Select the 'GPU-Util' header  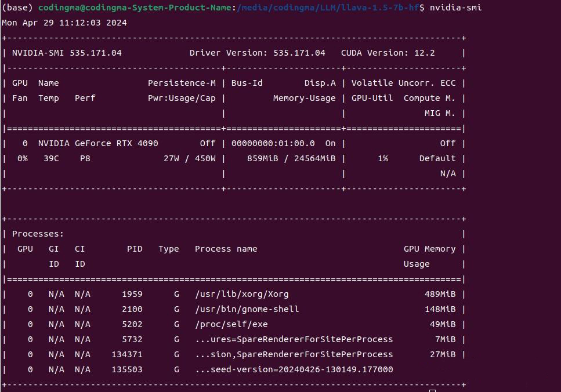(x=372, y=98)
